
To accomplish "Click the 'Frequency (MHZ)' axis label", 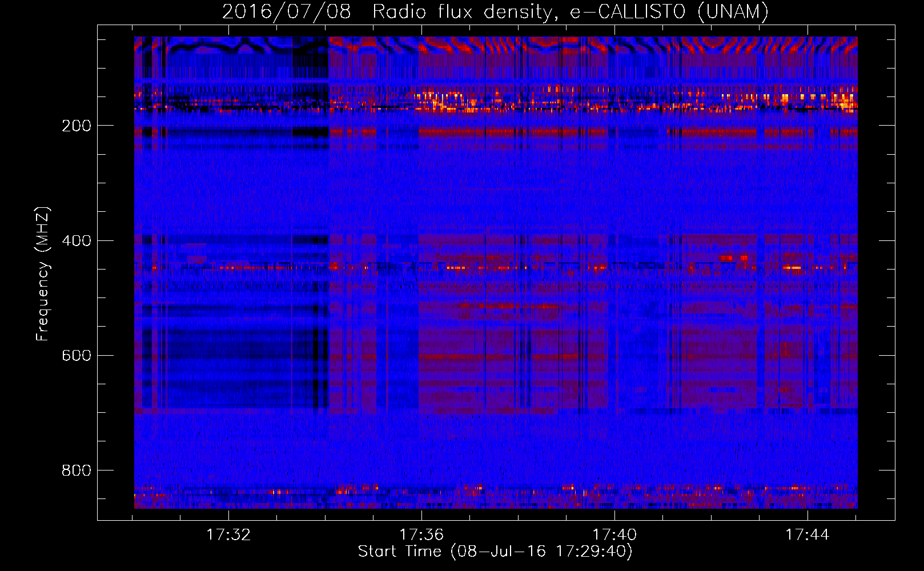I will 43,274.
